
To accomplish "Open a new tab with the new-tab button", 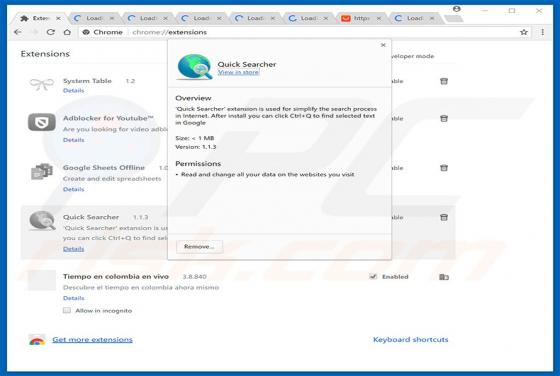I will click(x=453, y=19).
